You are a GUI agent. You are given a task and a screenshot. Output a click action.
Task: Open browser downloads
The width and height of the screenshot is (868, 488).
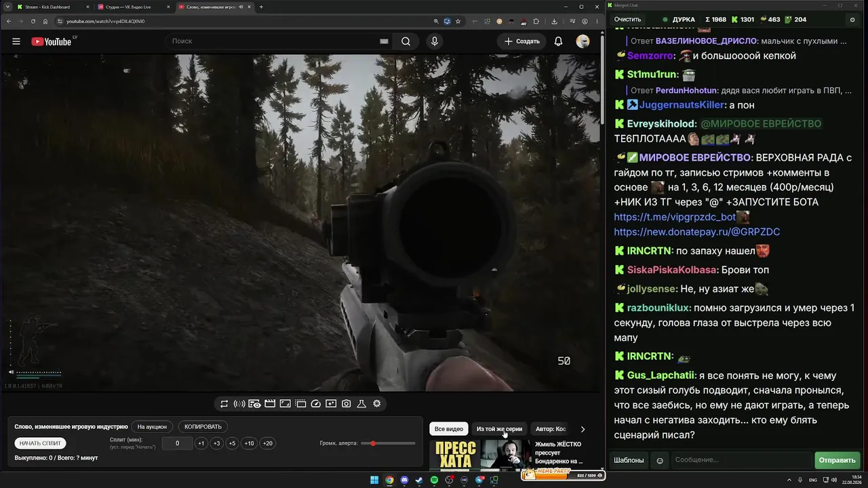pos(555,21)
